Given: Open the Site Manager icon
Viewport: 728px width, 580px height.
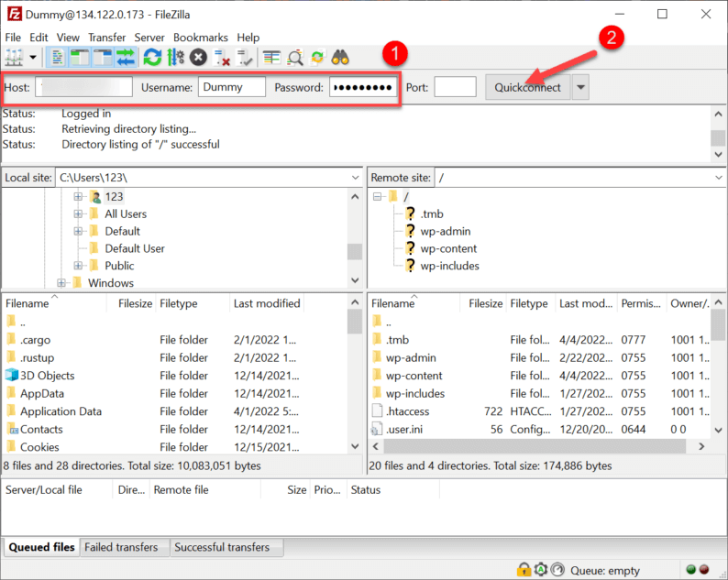Looking at the screenshot, I should 14,58.
